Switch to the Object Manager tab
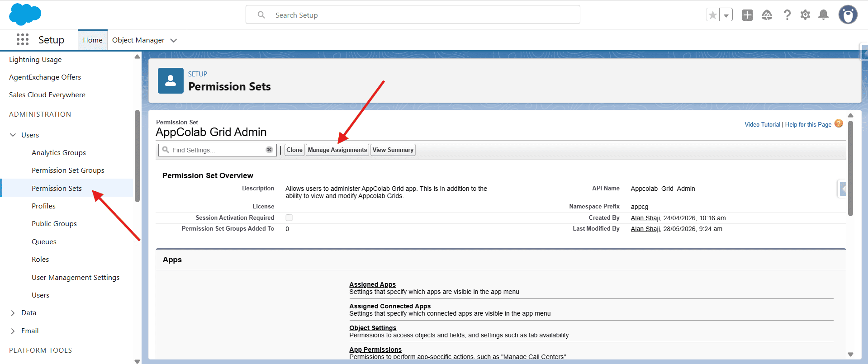The image size is (868, 364). click(x=138, y=40)
